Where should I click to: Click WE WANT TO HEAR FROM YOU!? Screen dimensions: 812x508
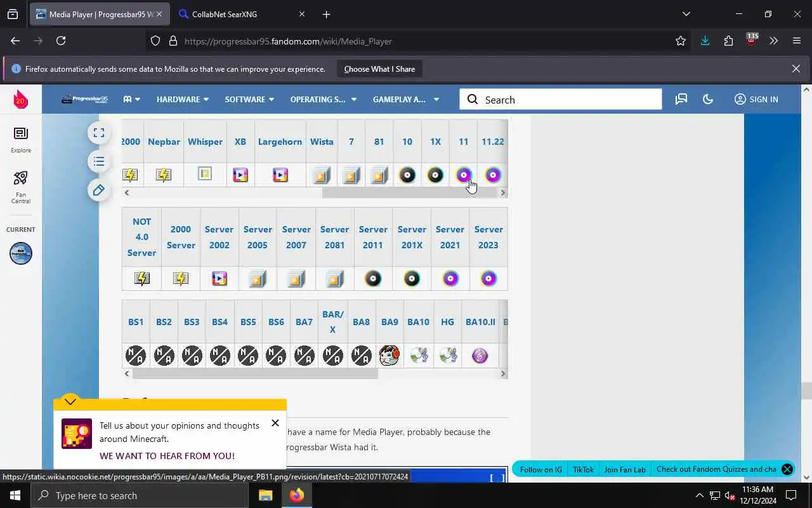[x=167, y=456]
